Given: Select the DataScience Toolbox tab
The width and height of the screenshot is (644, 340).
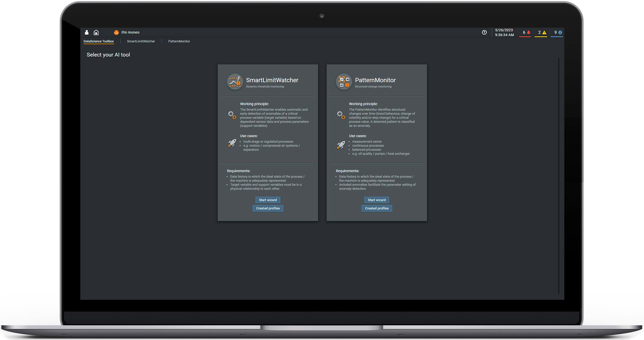Looking at the screenshot, I should click(99, 41).
